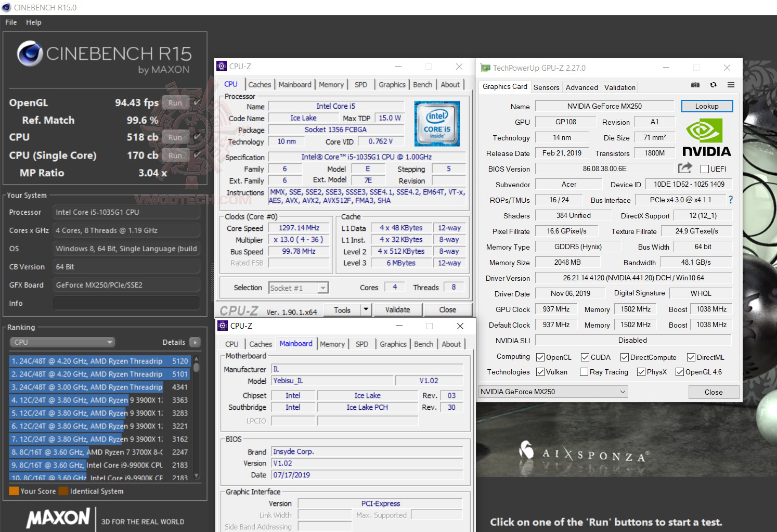Click the Cinebench R15 sphere logo
The width and height of the screenshot is (777, 532).
point(30,53)
